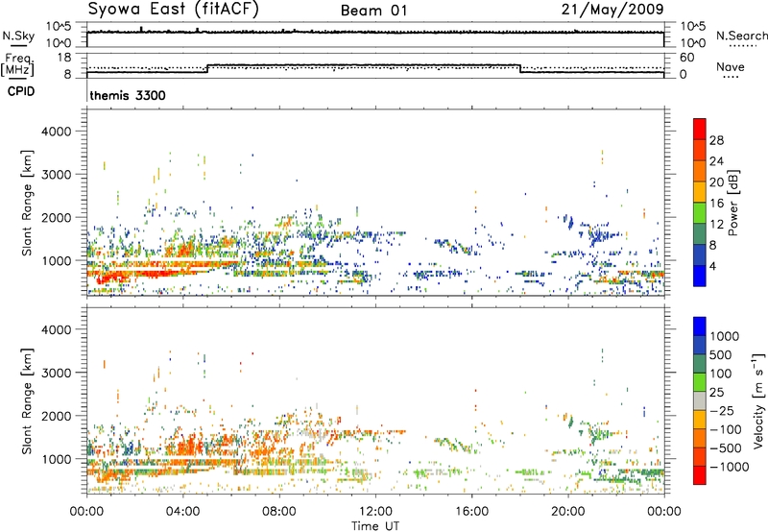
Task: Click the "16:00" time axis label
Action: (471, 512)
